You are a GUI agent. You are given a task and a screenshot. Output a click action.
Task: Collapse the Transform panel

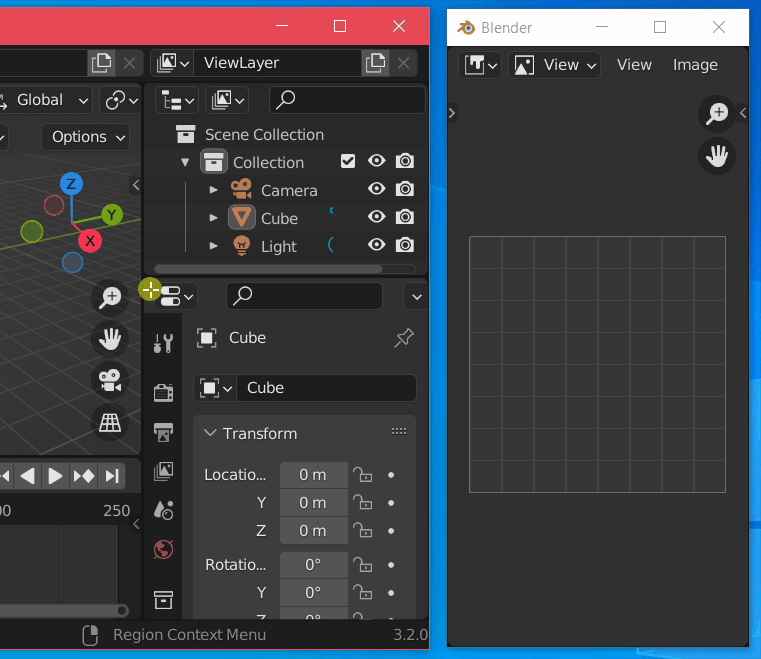point(210,432)
